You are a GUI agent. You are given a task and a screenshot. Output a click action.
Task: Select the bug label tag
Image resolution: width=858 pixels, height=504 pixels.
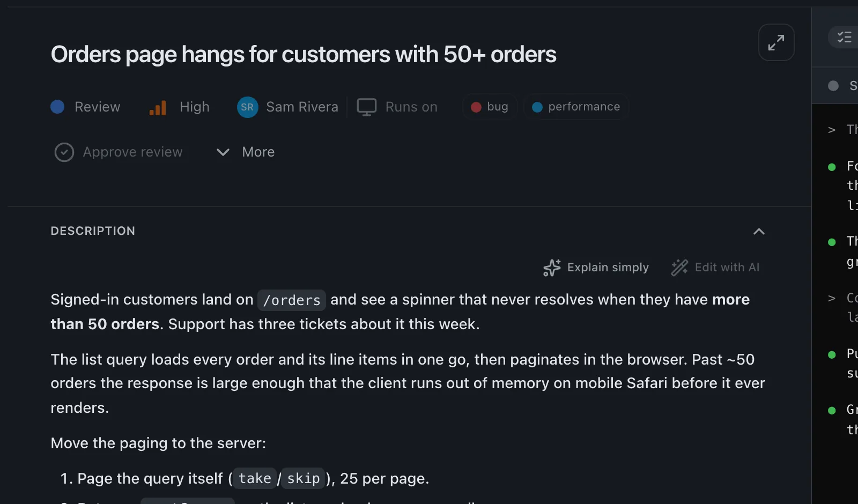pyautogui.click(x=490, y=107)
